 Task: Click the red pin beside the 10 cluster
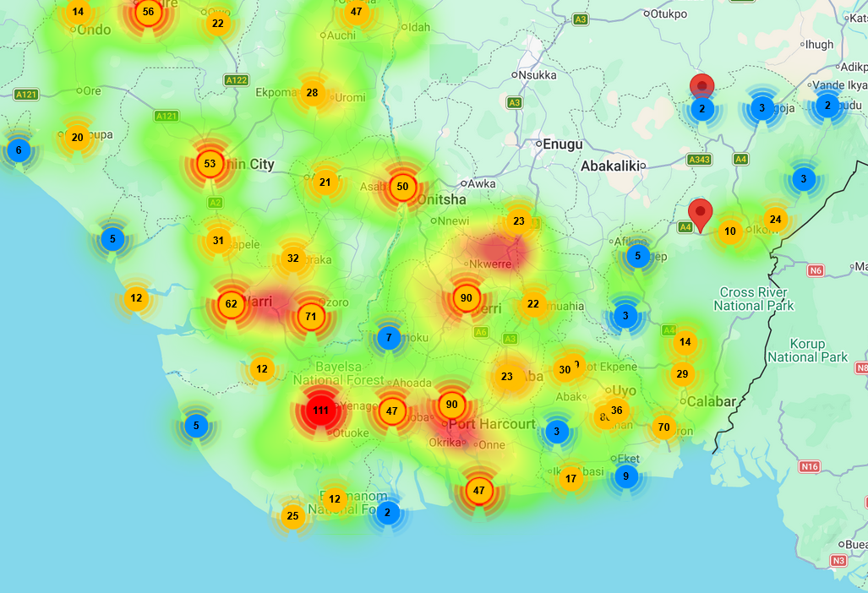[x=699, y=212]
